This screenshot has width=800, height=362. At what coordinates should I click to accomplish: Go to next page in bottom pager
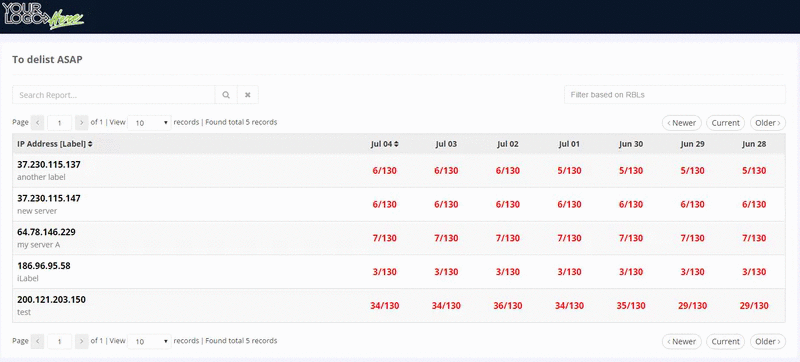coord(82,341)
